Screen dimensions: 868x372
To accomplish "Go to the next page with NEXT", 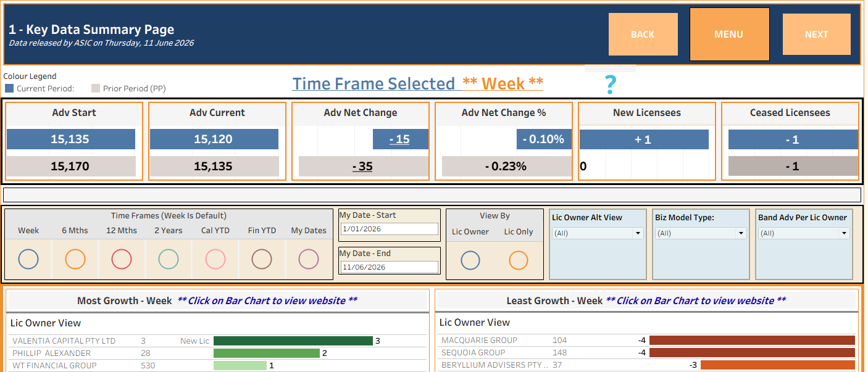I will [816, 35].
